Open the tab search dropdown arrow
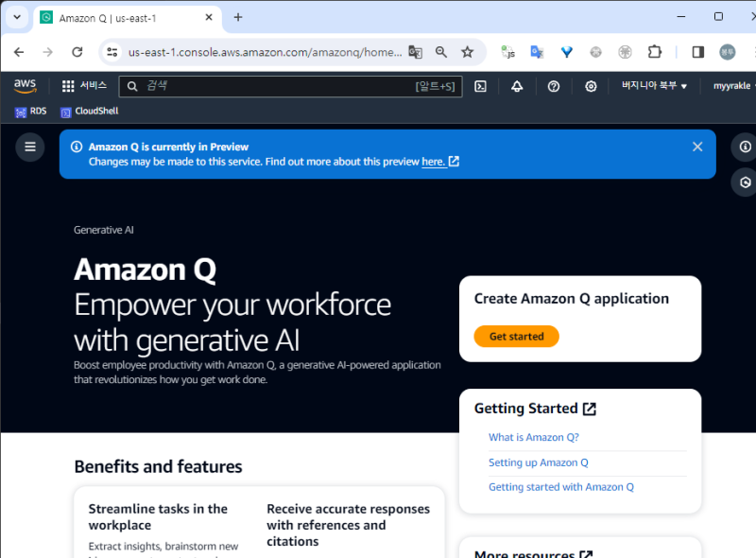This screenshot has width=756, height=558. [x=17, y=17]
